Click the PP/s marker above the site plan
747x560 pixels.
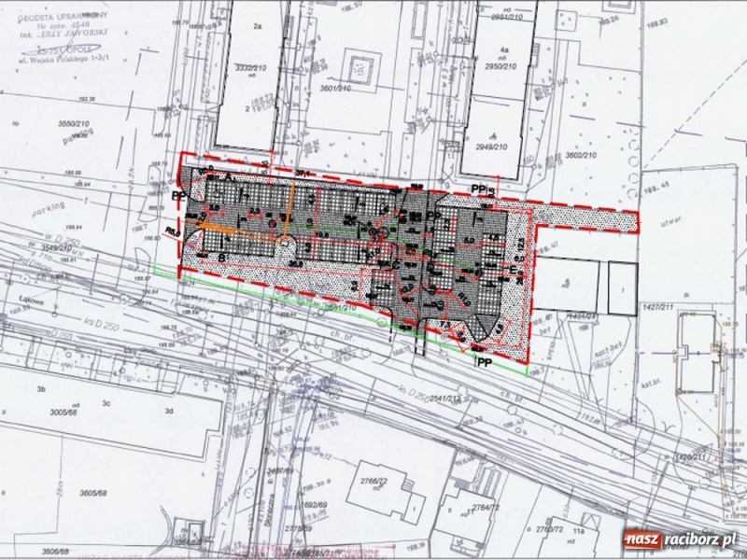(479, 187)
